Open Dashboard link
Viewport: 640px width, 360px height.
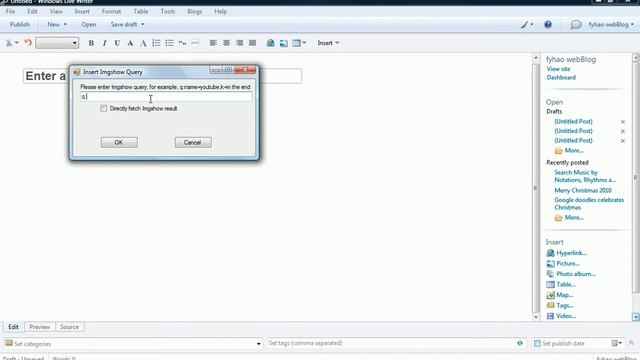(x=561, y=78)
